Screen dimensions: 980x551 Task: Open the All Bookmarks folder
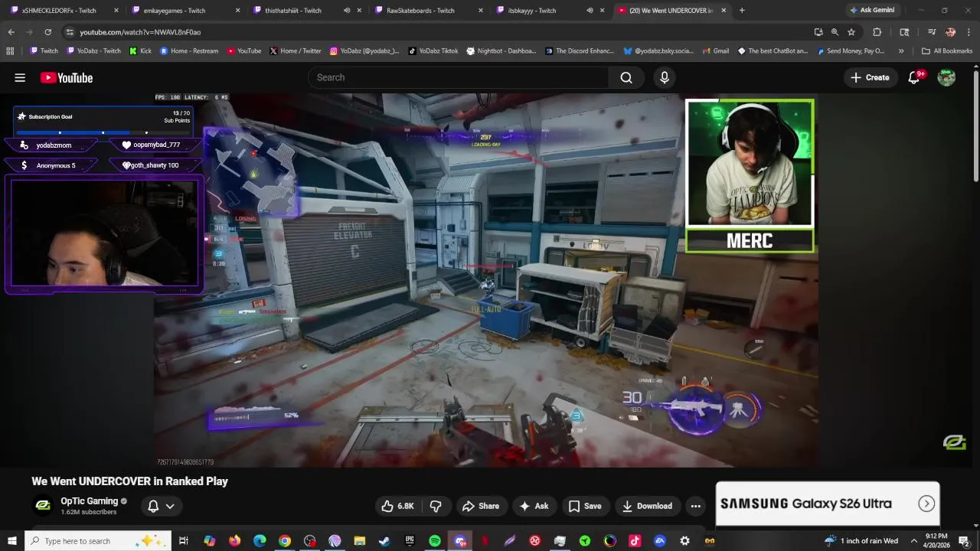pyautogui.click(x=947, y=51)
